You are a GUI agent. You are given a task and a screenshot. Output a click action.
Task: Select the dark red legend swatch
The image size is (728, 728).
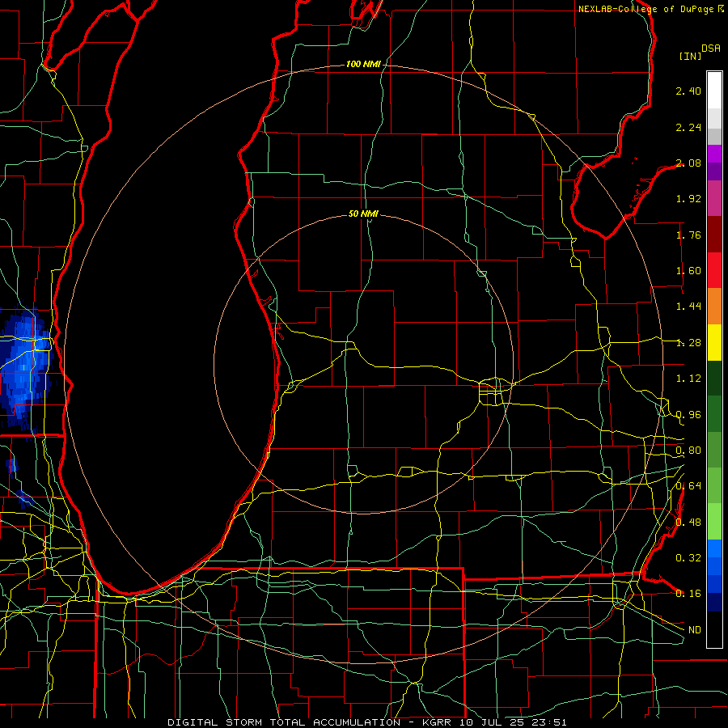click(x=714, y=235)
